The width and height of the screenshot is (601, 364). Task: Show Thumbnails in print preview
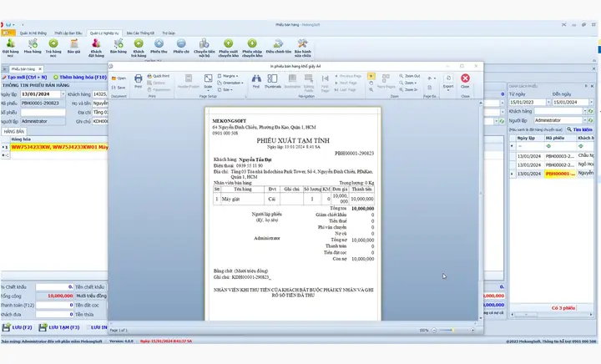[x=272, y=81]
